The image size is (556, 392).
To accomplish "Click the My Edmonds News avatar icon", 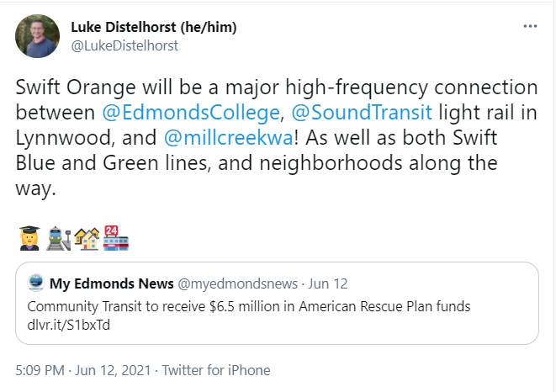I will (x=36, y=283).
